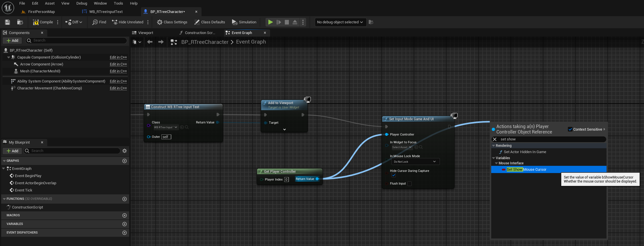Viewport: 644px width, 246px height.
Task: Click BP_RTreeCharacter breadcrumb
Action: 205,42
